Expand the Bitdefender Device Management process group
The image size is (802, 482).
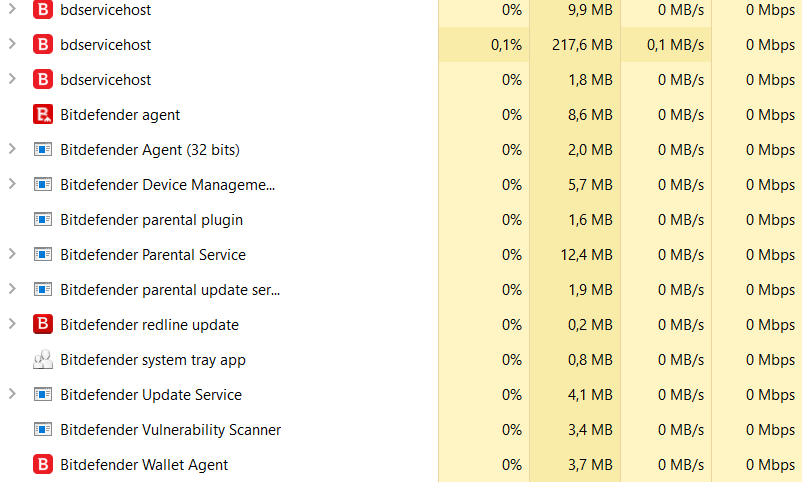coord(12,185)
